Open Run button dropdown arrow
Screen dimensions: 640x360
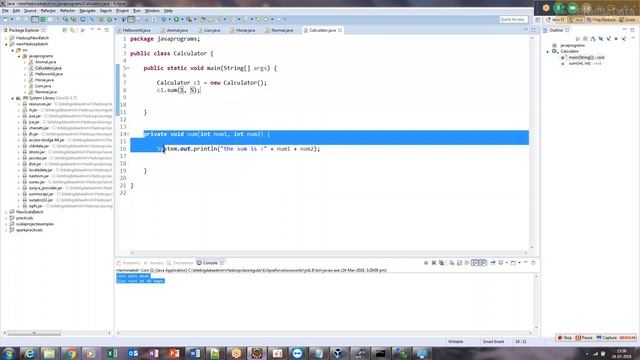(x=182, y=19)
